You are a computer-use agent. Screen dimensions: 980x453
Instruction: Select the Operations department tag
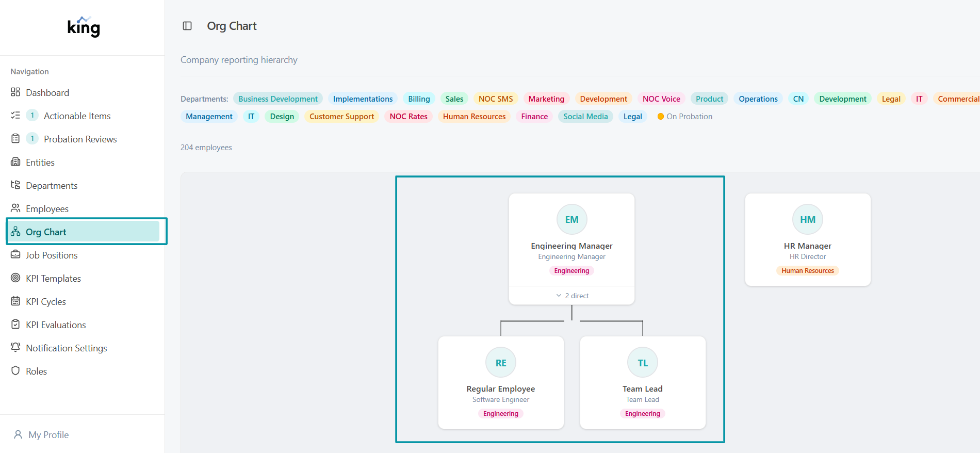click(758, 99)
